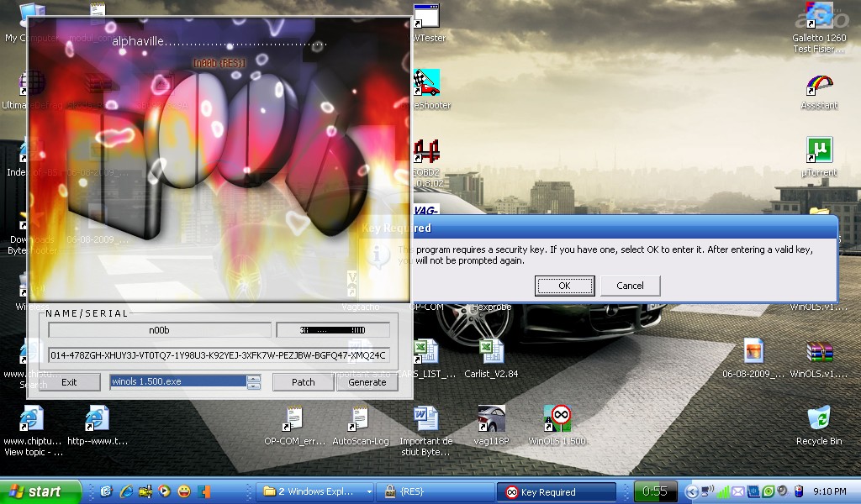The width and height of the screenshot is (861, 504).
Task: Open the Assistant rainbow desktop icon
Action: click(819, 85)
